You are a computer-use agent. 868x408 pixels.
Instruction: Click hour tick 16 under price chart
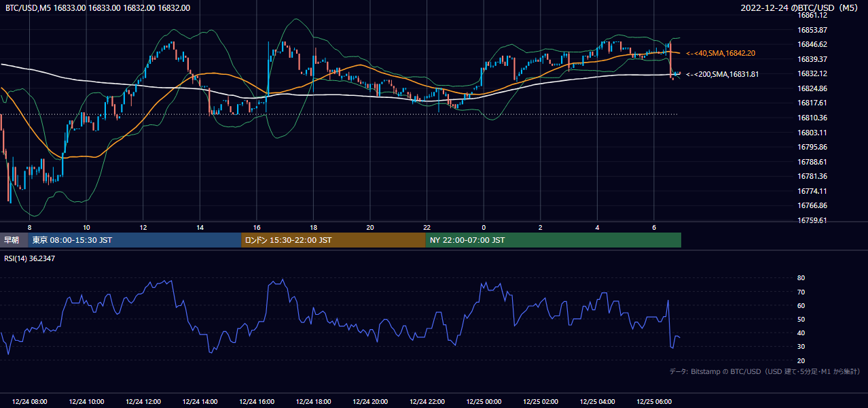[x=257, y=227]
